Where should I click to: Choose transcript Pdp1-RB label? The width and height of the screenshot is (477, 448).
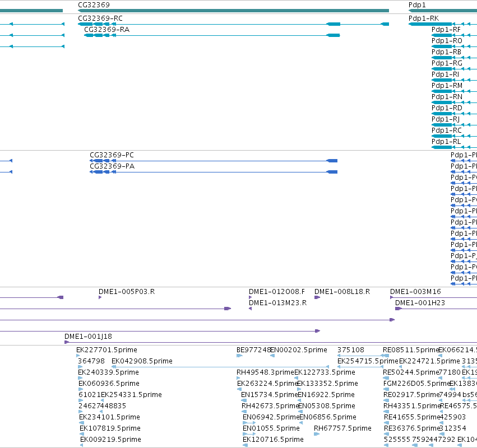(446, 52)
